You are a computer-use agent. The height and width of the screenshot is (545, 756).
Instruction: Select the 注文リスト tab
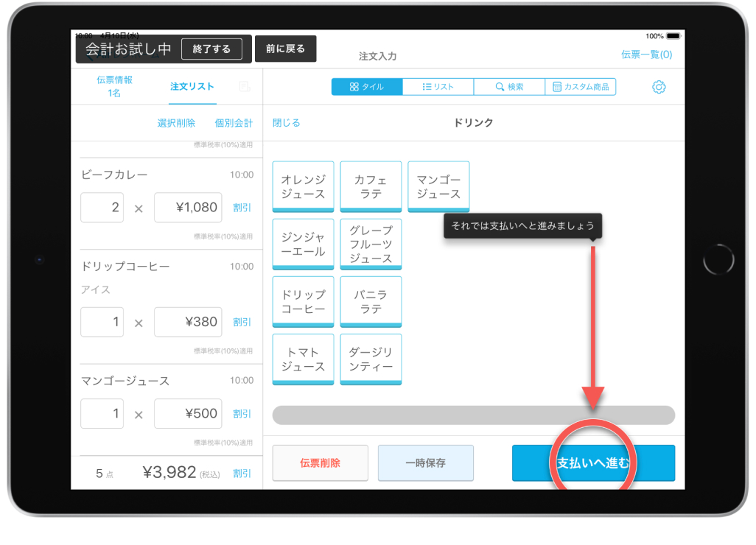tap(192, 87)
